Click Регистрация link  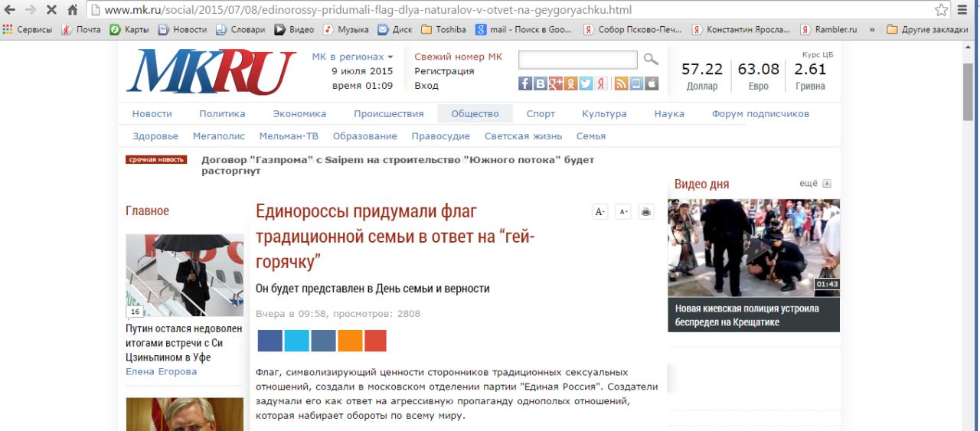coord(444,71)
